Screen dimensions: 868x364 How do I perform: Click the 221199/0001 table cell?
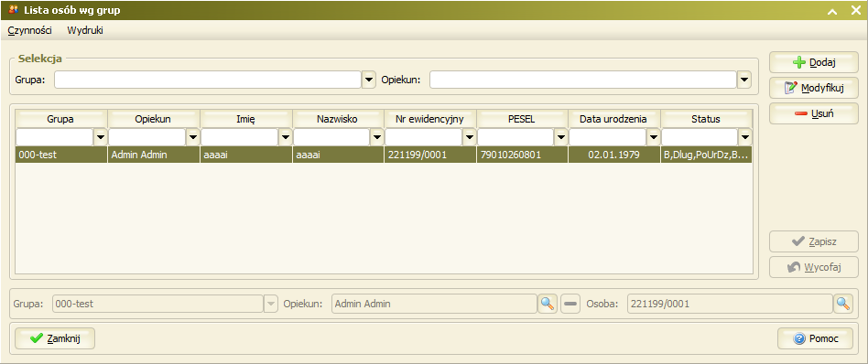pos(430,155)
